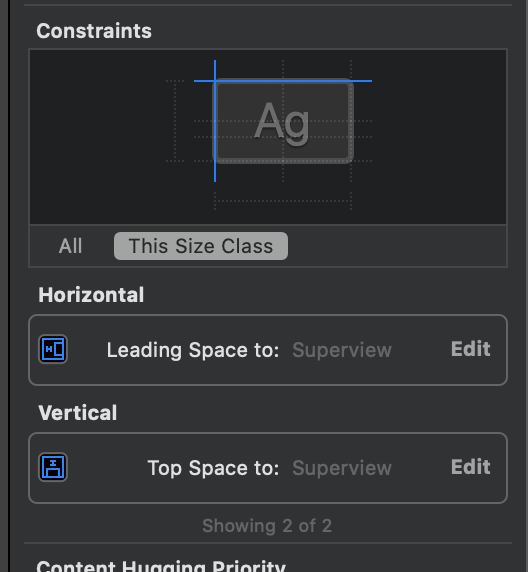528x572 pixels.
Task: Select the This Size Class tab
Action: tap(201, 246)
